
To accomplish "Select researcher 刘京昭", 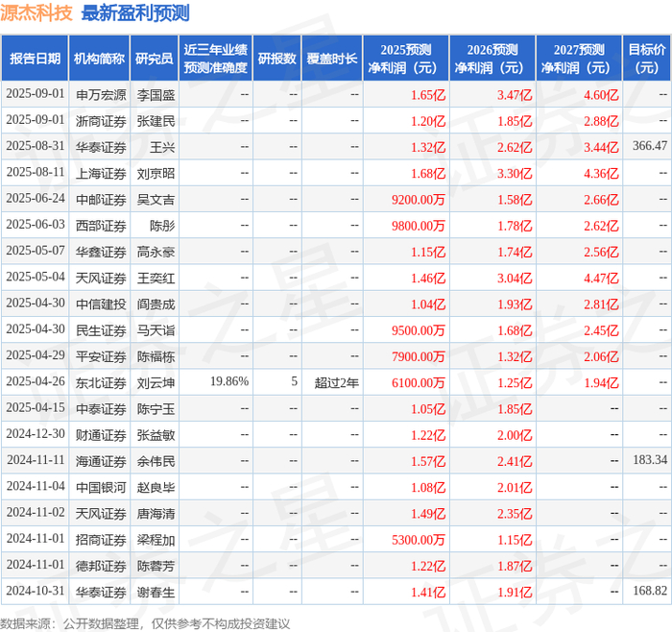I will (x=156, y=173).
